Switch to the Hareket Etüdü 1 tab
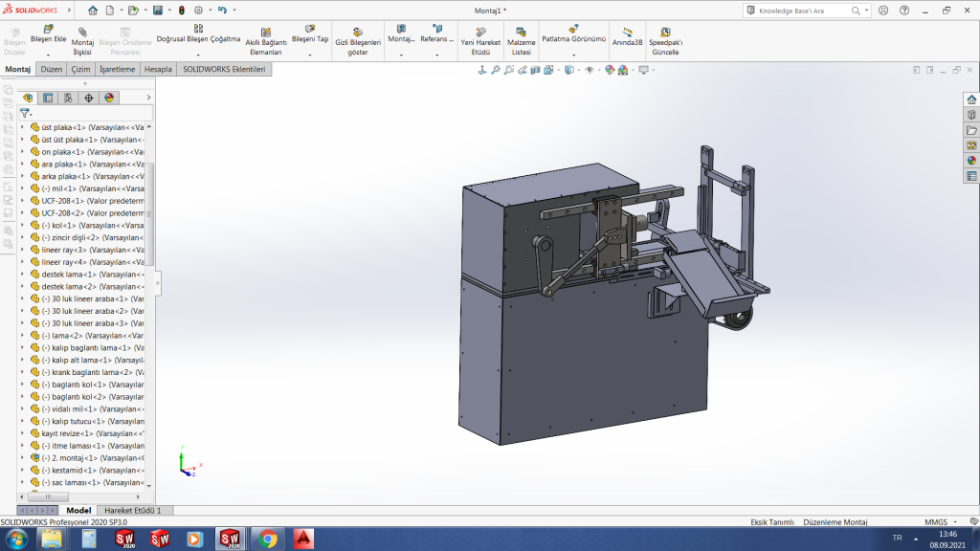This screenshot has height=551, width=980. (x=132, y=511)
